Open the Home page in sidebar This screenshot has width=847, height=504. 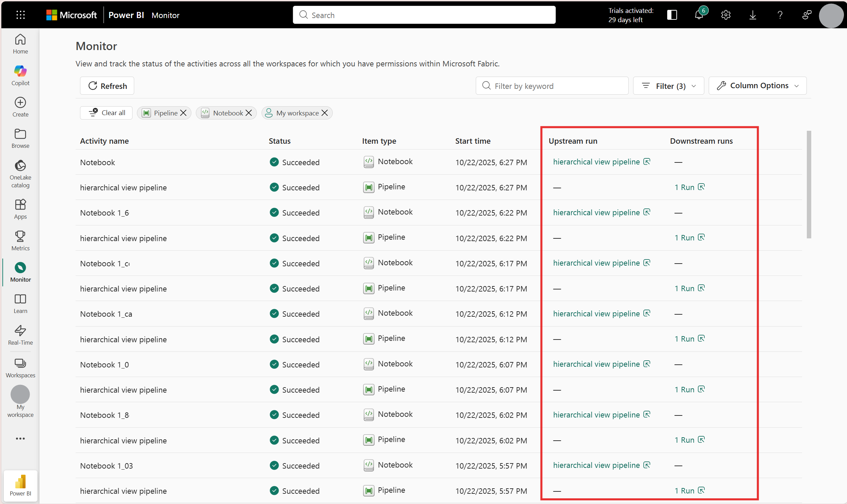(x=20, y=44)
